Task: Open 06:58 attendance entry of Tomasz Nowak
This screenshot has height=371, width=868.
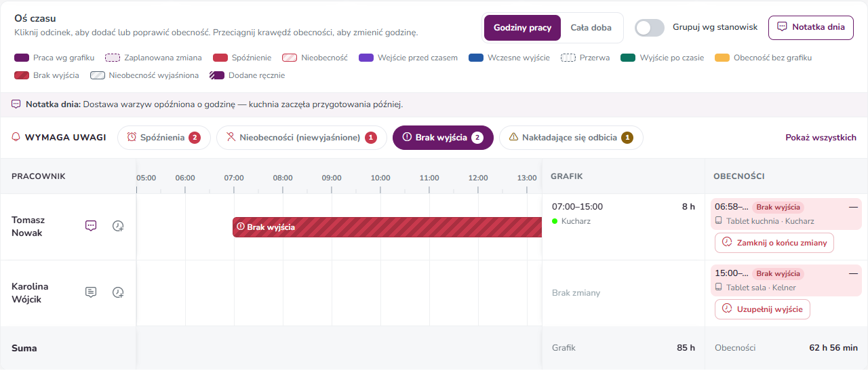Action: pyautogui.click(x=786, y=214)
